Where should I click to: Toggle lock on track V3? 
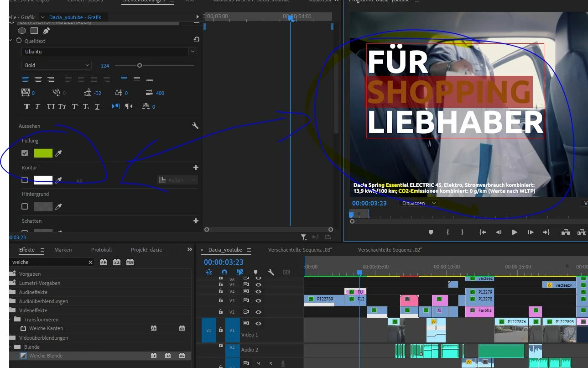(x=221, y=300)
